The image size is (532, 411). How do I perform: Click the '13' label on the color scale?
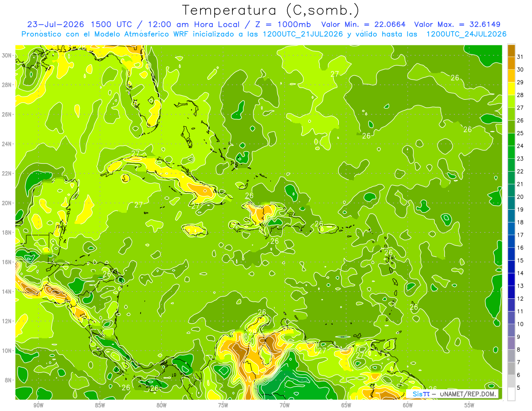pos(520,286)
